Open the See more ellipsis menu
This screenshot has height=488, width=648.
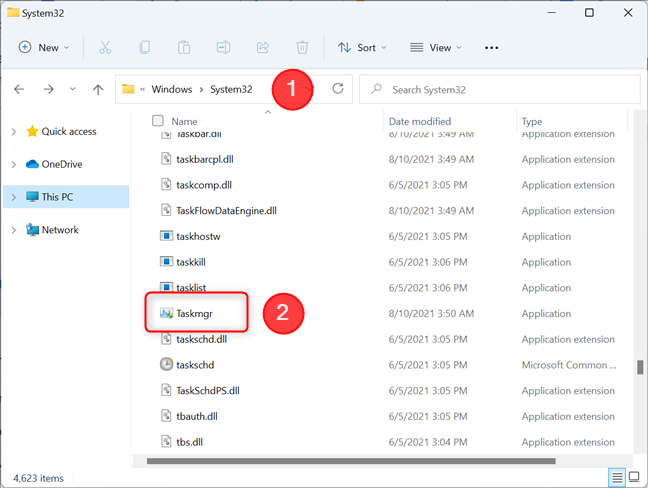(491, 48)
